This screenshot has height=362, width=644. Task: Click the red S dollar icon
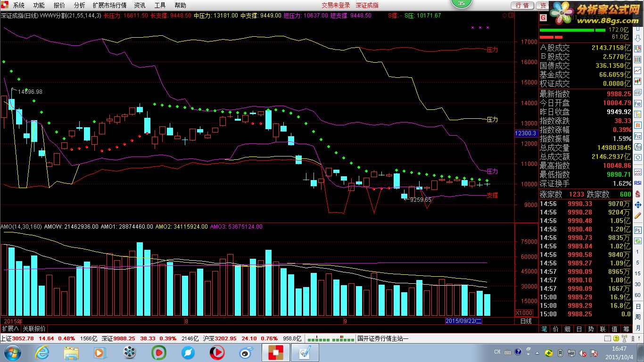click(x=638, y=194)
